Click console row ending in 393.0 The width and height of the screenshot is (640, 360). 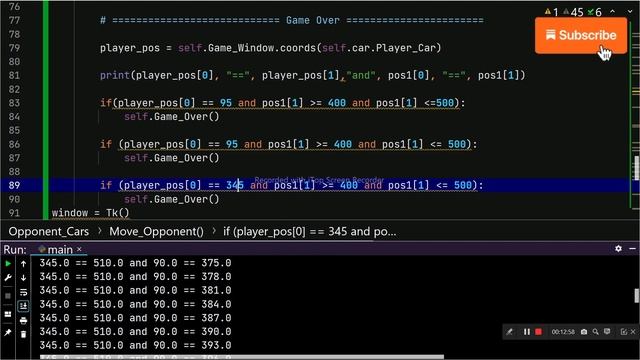(x=135, y=345)
